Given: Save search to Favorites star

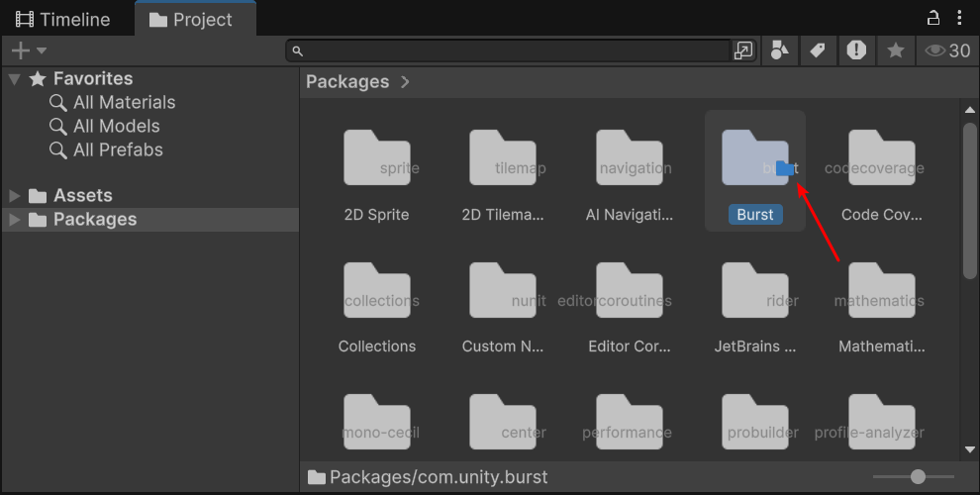Looking at the screenshot, I should 896,50.
